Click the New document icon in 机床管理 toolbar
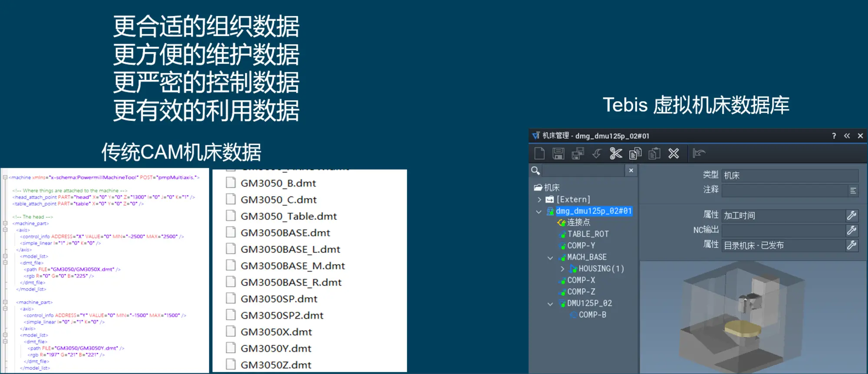This screenshot has height=374, width=868. 539,153
